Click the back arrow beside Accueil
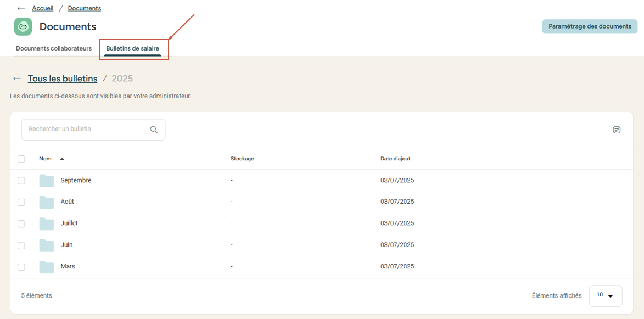 (21, 9)
